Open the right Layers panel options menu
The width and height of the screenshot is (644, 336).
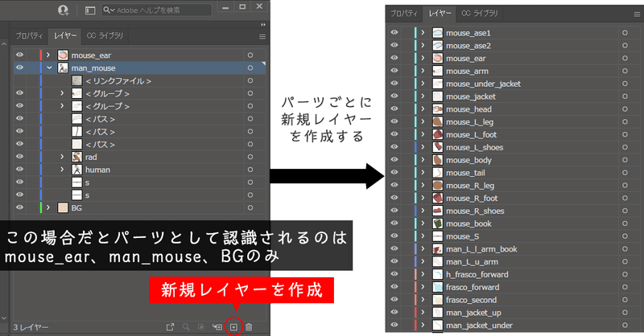637,14
